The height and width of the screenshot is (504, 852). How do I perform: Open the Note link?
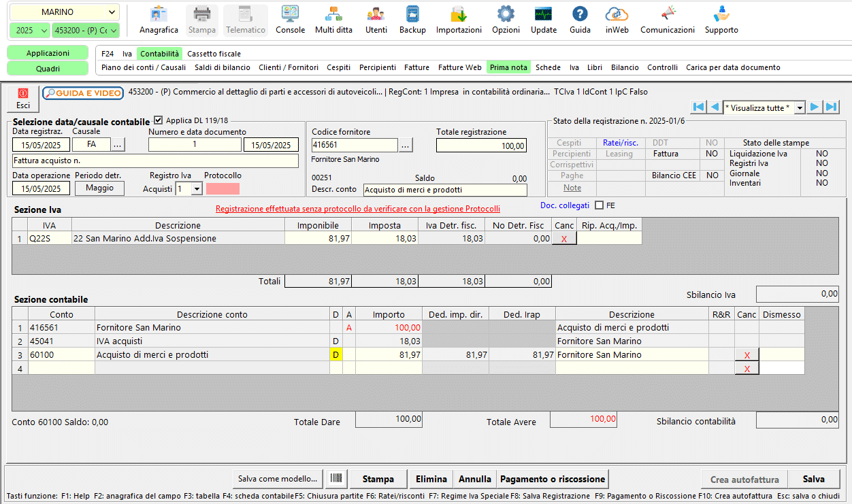coord(572,187)
